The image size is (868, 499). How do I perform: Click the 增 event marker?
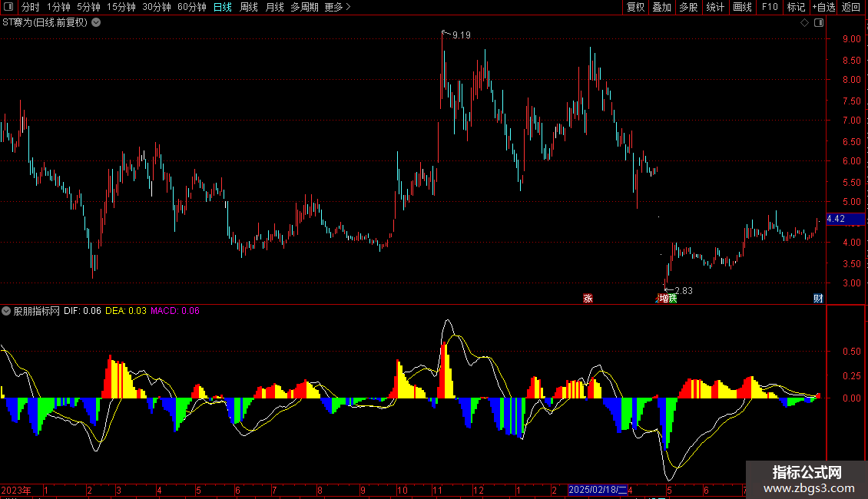tap(664, 299)
